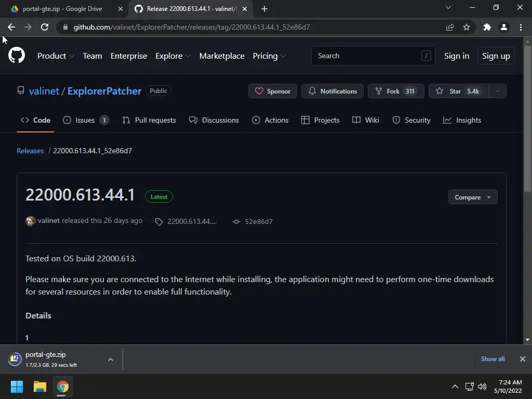Close the downloads bar
Screen dimensions: 532x399
(x=523, y=359)
